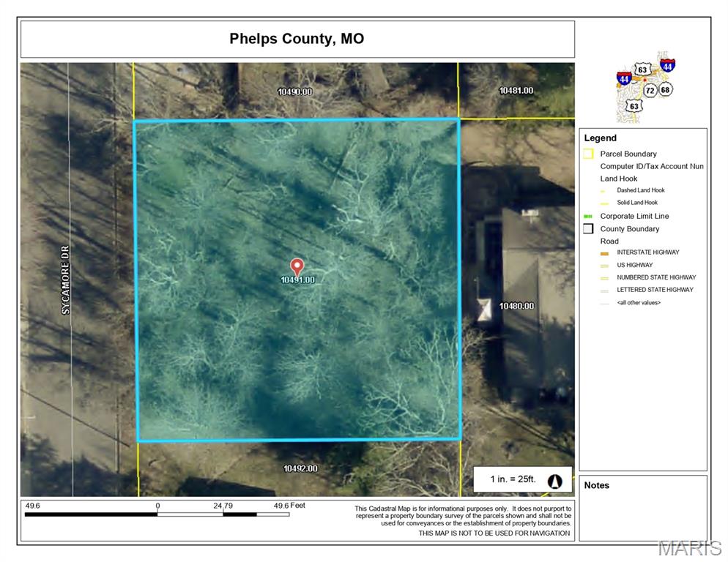Click "Computer ID/Tax Account Nun" legend entry

652,166
